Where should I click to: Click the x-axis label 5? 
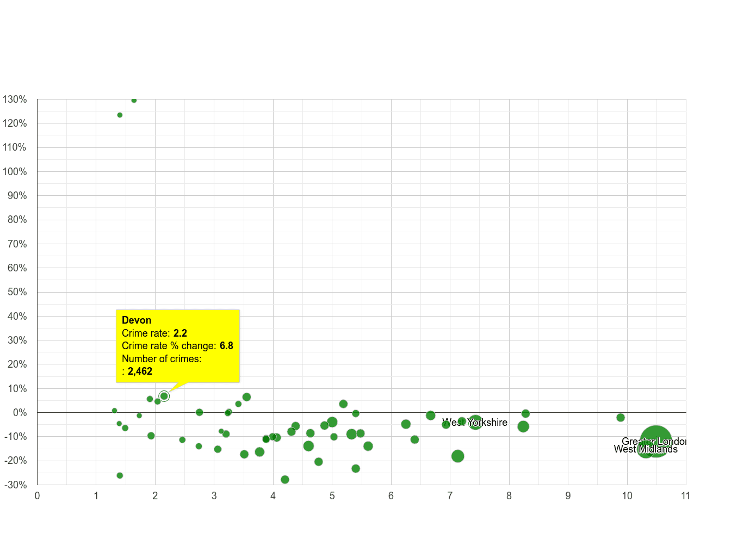click(x=332, y=495)
